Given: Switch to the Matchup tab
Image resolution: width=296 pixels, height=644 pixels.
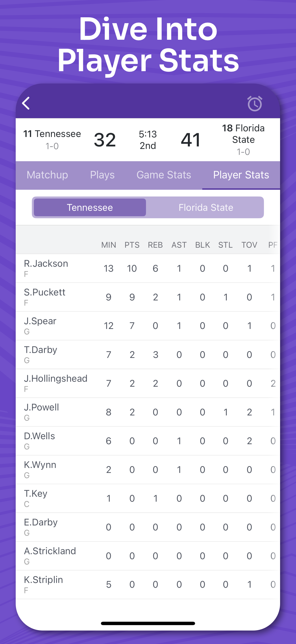Looking at the screenshot, I should 47,175.
